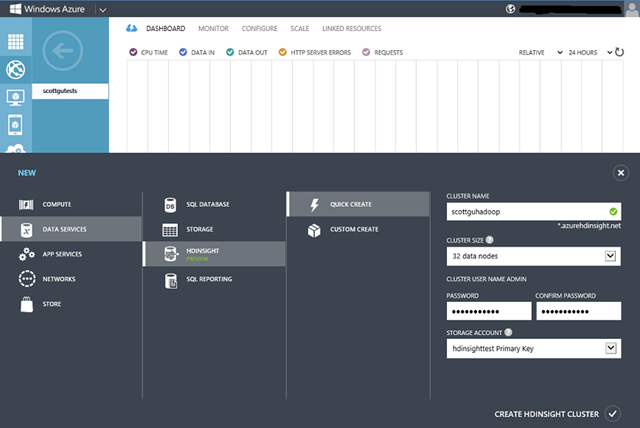Open Storage Account help icon
The image size is (640, 428).
pyautogui.click(x=508, y=332)
